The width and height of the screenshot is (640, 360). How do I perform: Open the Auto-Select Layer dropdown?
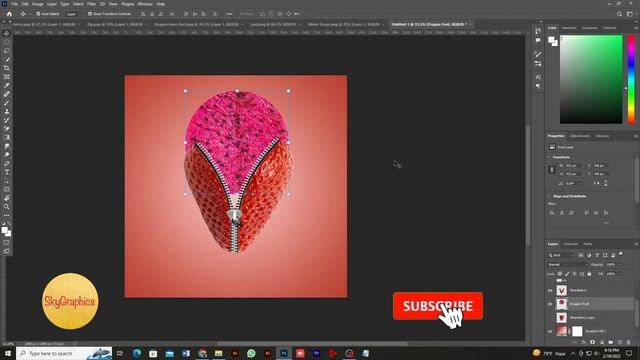[73, 14]
